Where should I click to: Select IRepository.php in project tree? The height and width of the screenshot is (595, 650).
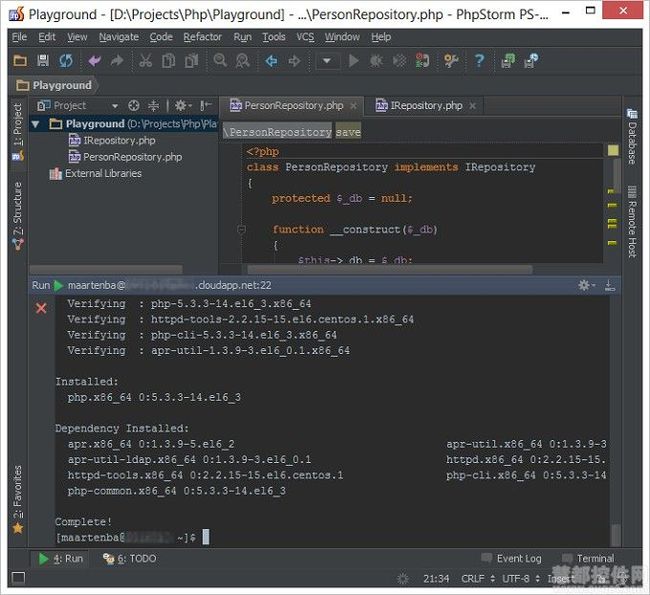tap(112, 141)
